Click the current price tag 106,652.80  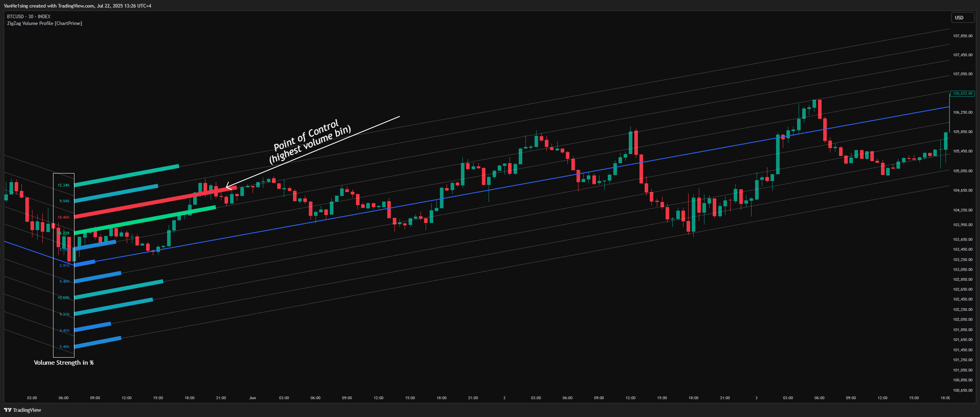pos(963,93)
